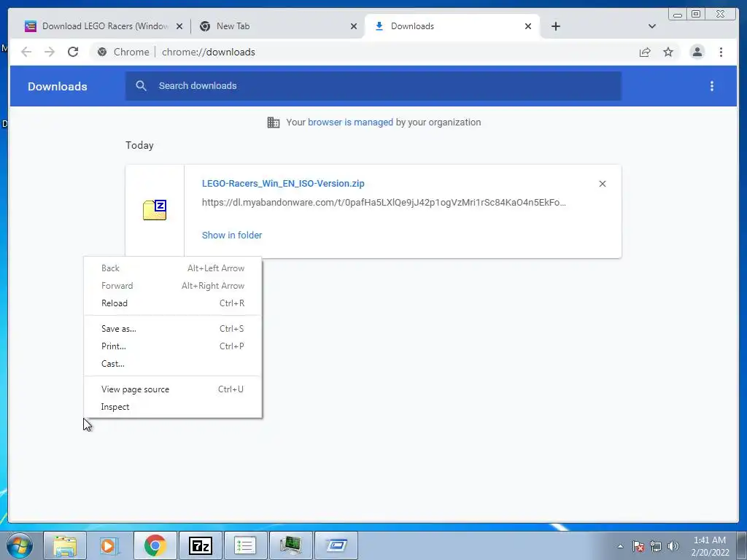This screenshot has height=560, width=747.
Task: Minimize the Chrome window
Action: coord(678,15)
